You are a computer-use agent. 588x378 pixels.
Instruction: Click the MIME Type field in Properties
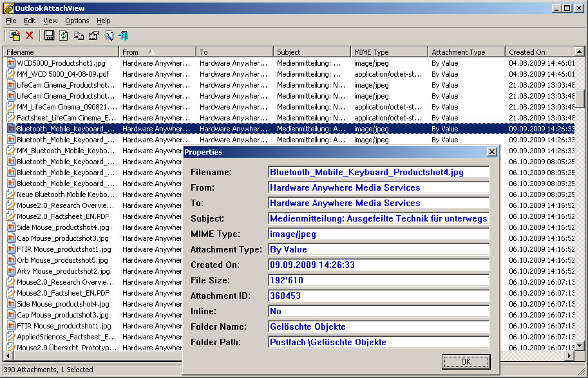pos(379,234)
